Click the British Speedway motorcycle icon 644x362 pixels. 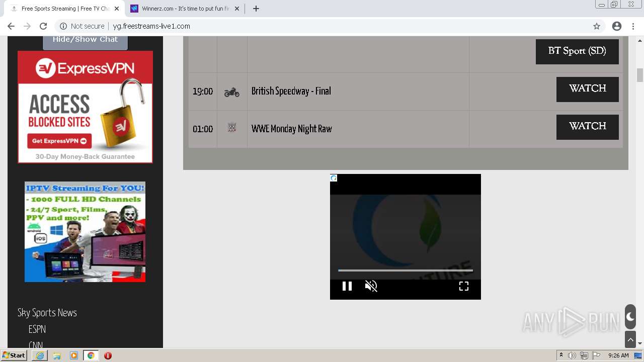[232, 92]
